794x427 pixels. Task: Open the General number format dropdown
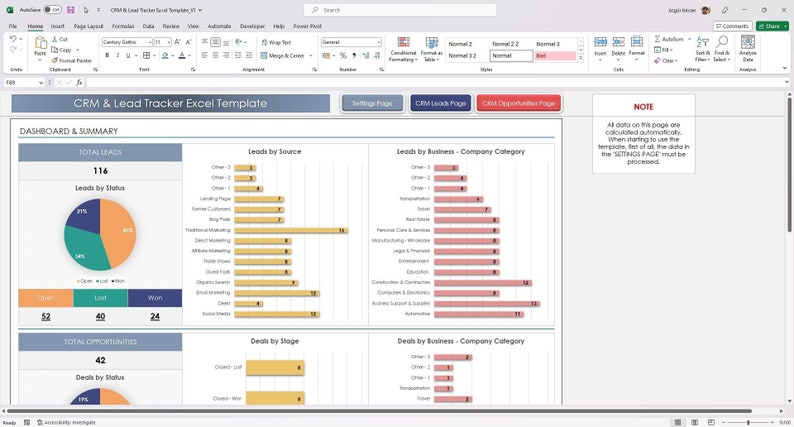point(378,42)
